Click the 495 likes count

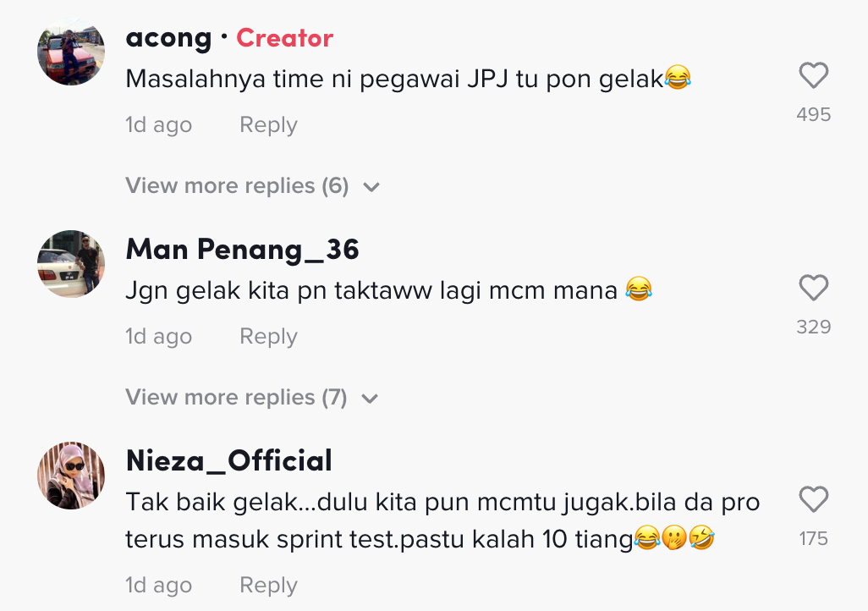[x=813, y=115]
